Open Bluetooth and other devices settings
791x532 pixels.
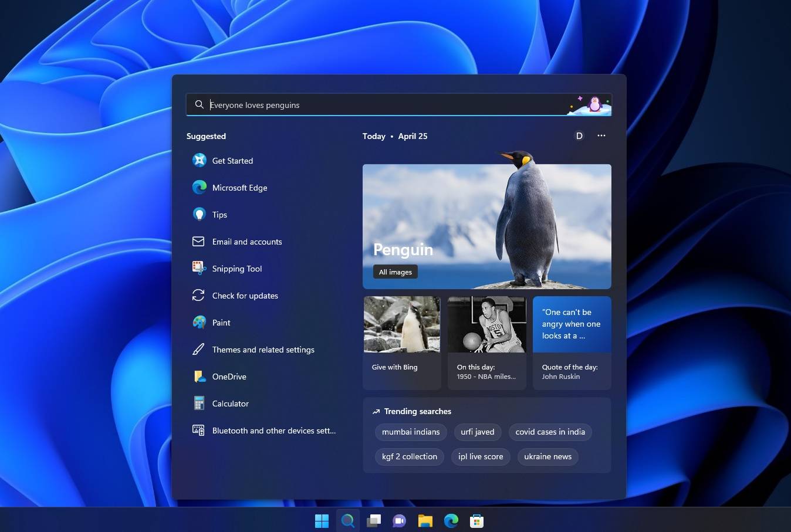(x=273, y=430)
